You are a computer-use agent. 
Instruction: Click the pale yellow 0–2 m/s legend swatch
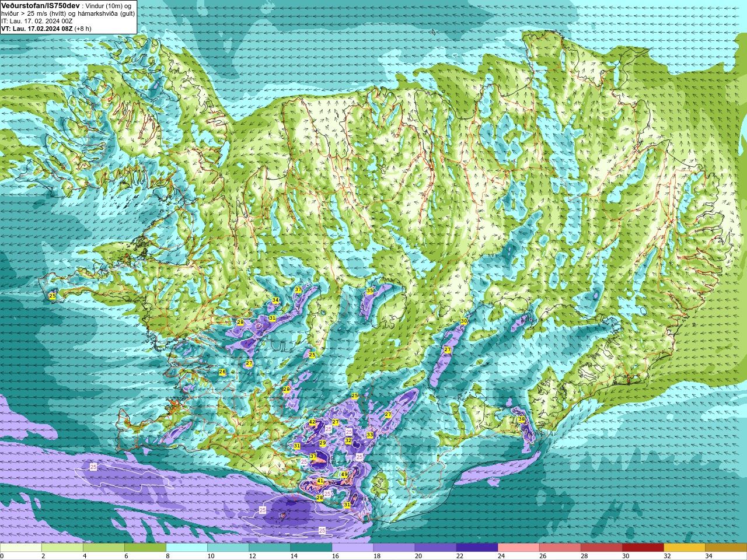pyautogui.click(x=21, y=548)
